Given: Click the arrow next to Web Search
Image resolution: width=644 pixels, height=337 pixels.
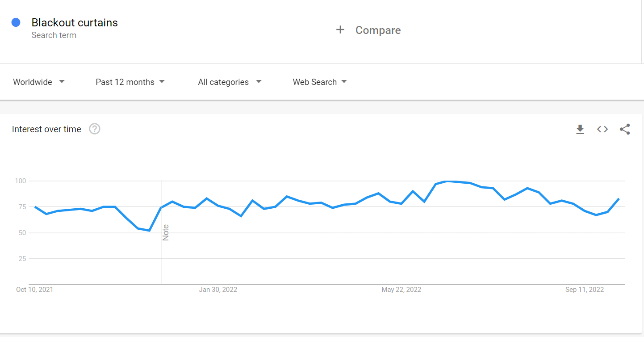Looking at the screenshot, I should click(344, 82).
